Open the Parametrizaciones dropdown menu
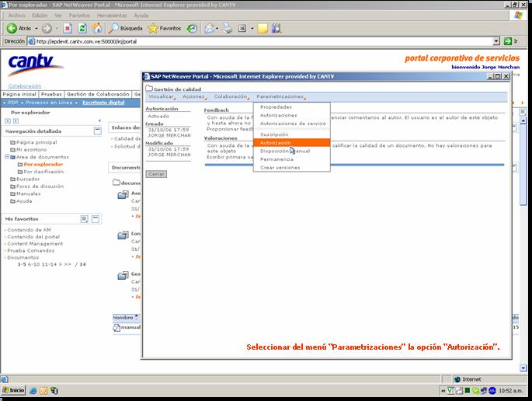Image resolution: width=532 pixels, height=401 pixels. coord(281,97)
